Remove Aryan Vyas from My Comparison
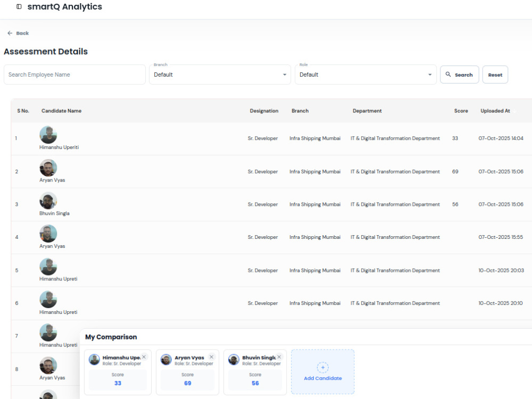 point(211,357)
